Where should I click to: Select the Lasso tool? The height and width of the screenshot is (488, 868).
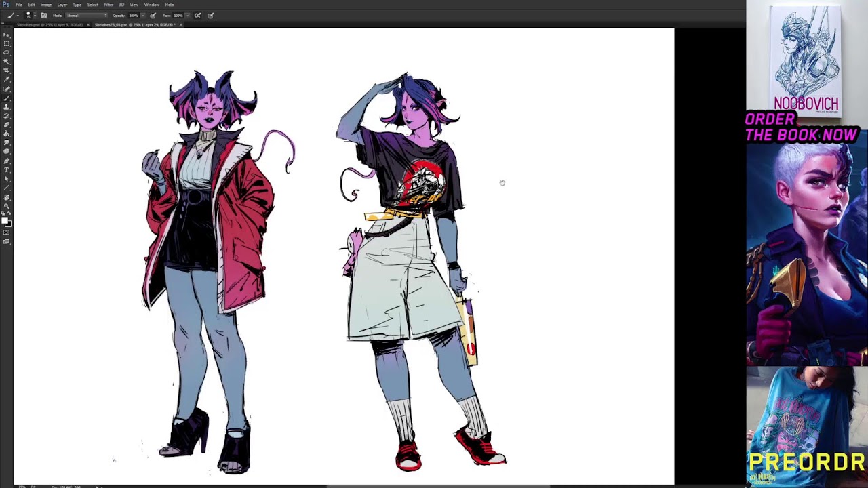[7, 53]
